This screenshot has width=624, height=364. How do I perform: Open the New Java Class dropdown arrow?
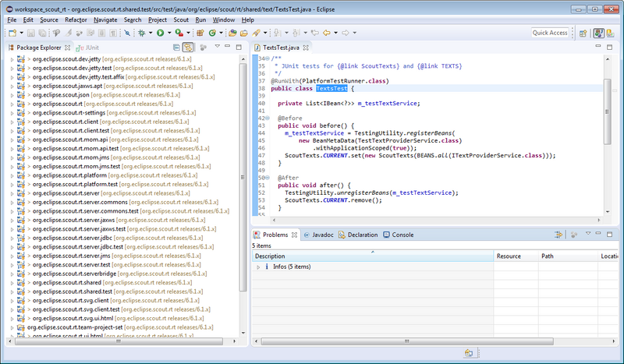coord(221,33)
